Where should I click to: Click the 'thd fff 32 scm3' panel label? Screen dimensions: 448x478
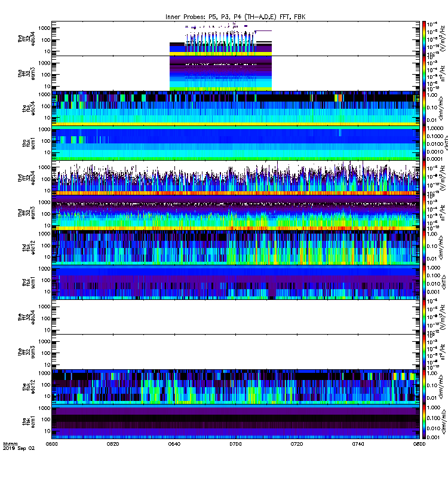[26, 213]
